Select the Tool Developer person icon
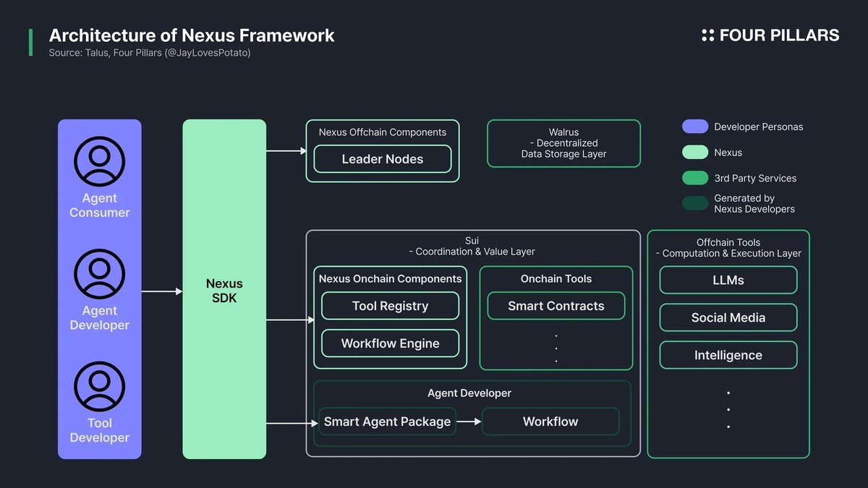The height and width of the screenshot is (488, 868). pos(99,386)
